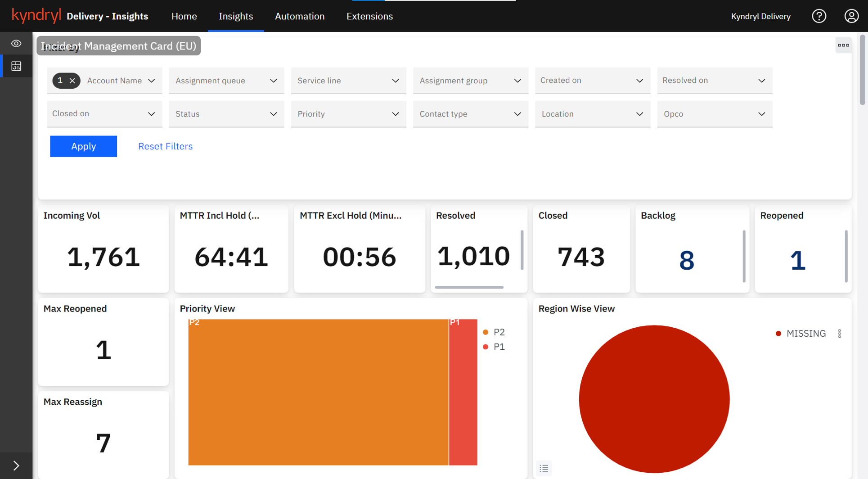The image size is (868, 479).
Task: Open the help question mark icon
Action: (x=819, y=16)
